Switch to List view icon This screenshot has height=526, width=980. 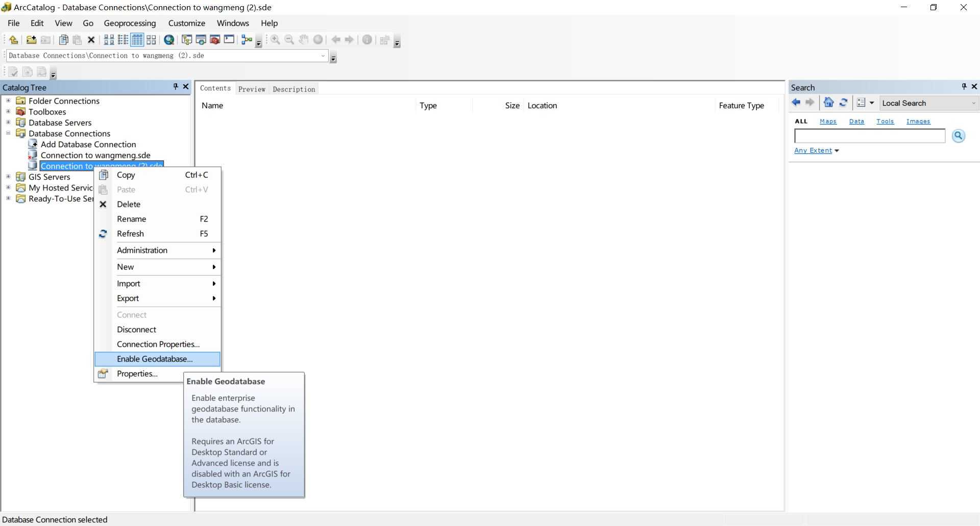(123, 40)
